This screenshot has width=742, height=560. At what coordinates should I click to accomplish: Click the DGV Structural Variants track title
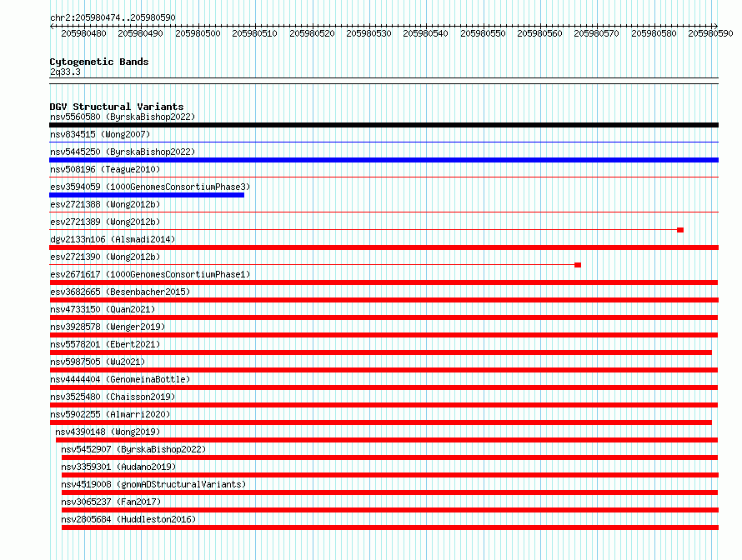[117, 107]
